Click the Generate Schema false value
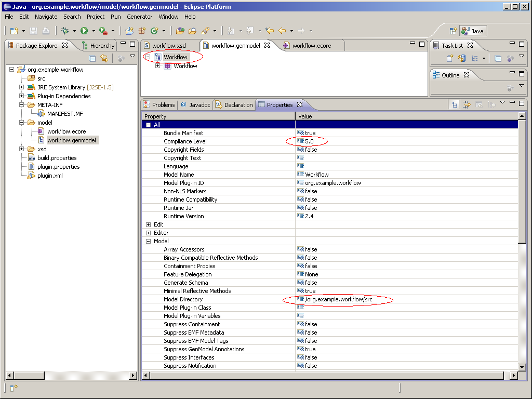This screenshot has width=532, height=399. 311,283
